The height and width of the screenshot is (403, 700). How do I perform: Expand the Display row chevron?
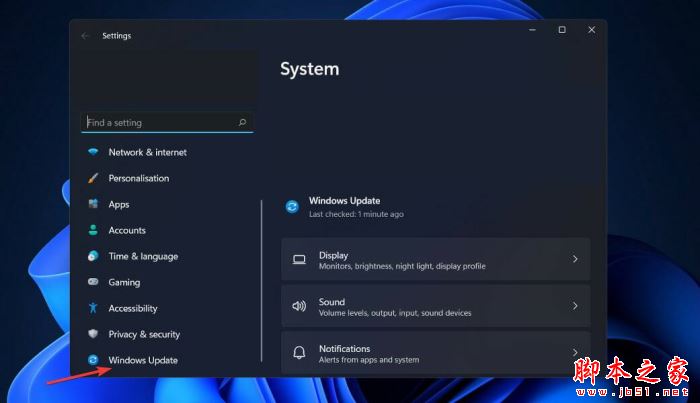click(575, 259)
